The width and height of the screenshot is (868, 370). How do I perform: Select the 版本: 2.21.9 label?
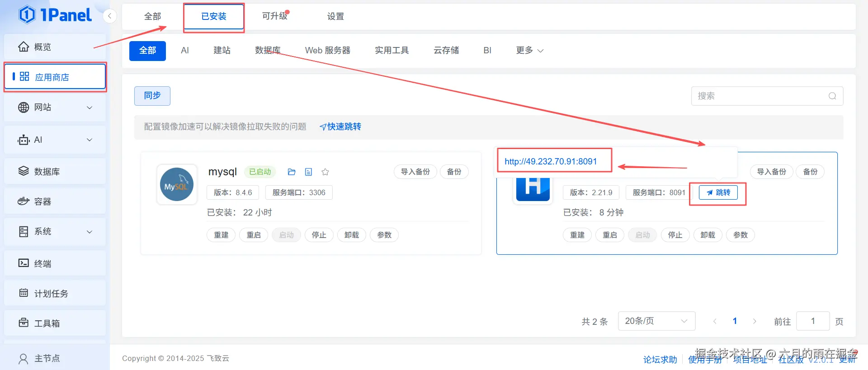pos(591,192)
